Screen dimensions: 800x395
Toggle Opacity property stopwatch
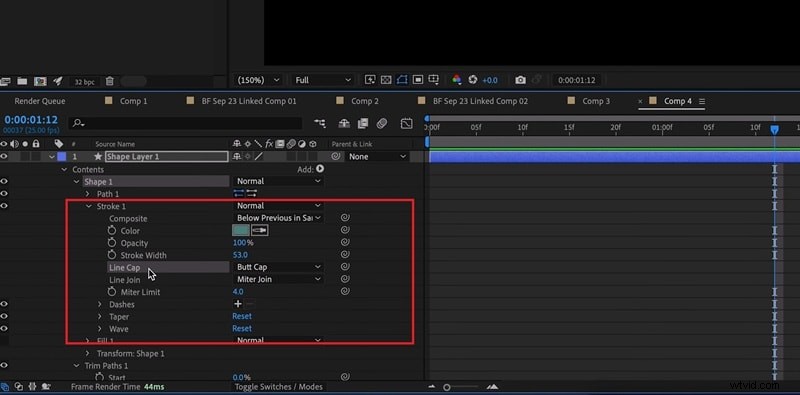pyautogui.click(x=112, y=242)
